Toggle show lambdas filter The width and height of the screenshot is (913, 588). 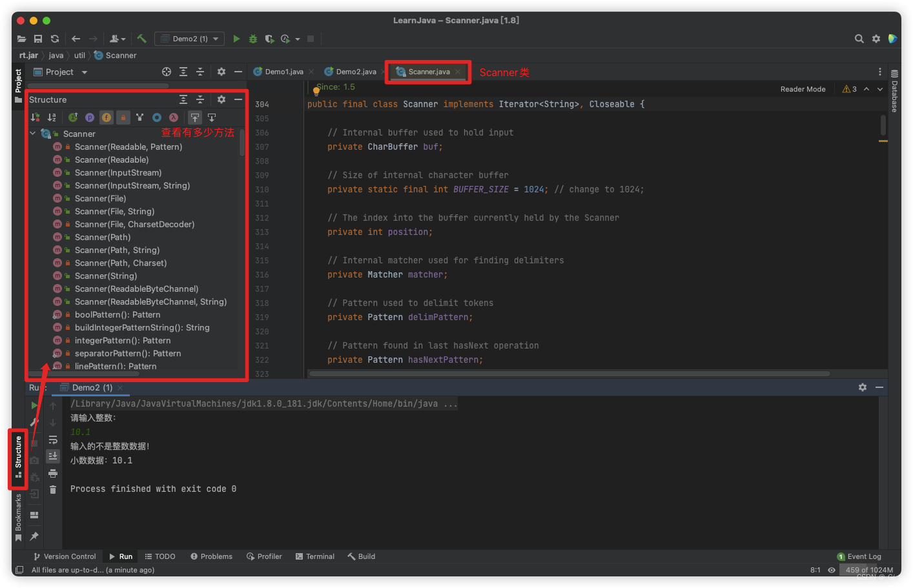pos(174,117)
